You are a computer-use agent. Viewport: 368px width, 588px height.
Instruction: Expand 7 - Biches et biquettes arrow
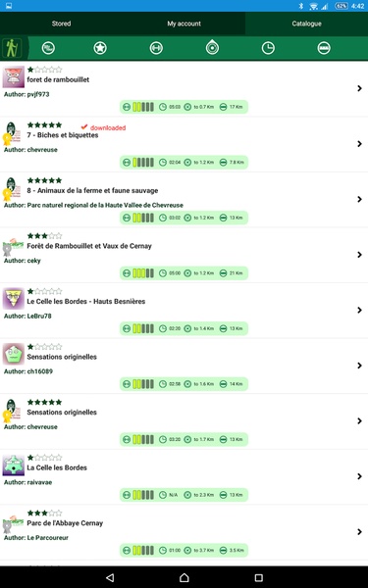[x=359, y=144]
